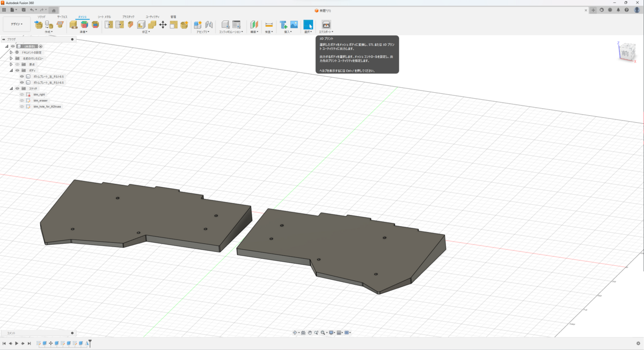The height and width of the screenshot is (350, 644).
Task: Switch to the シート メタル tab
Action: tap(105, 17)
